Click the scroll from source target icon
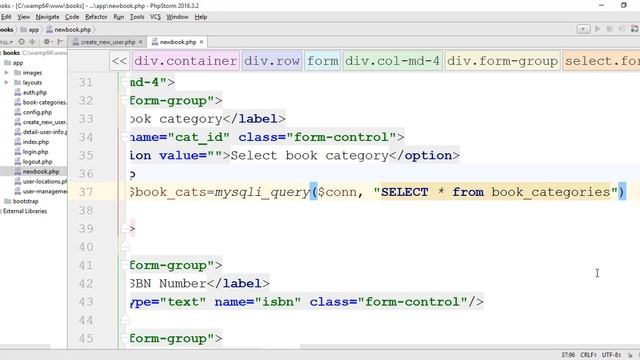The height and width of the screenshot is (360, 640). [x=22, y=42]
